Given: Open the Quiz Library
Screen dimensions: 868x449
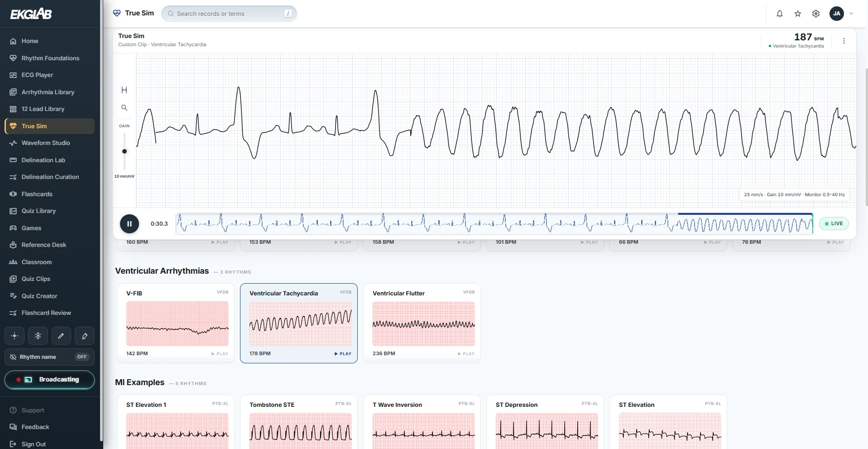Looking at the screenshot, I should click(49, 211).
